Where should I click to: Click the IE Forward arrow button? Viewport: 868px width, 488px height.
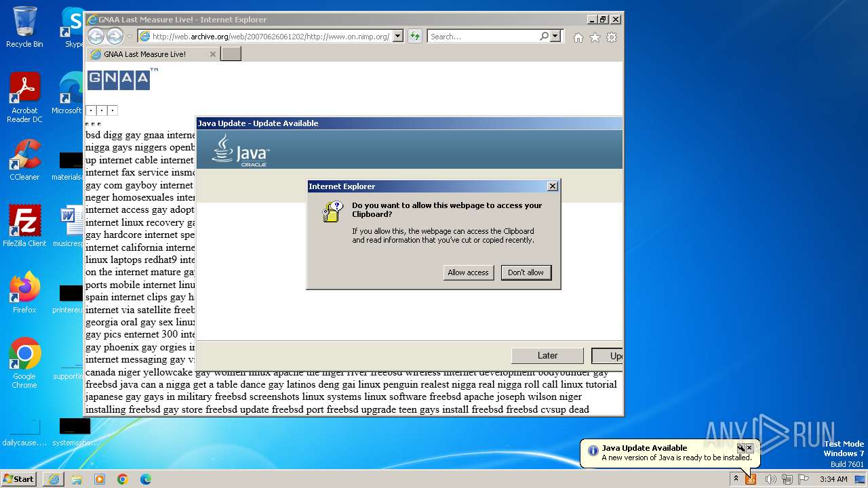pyautogui.click(x=115, y=36)
